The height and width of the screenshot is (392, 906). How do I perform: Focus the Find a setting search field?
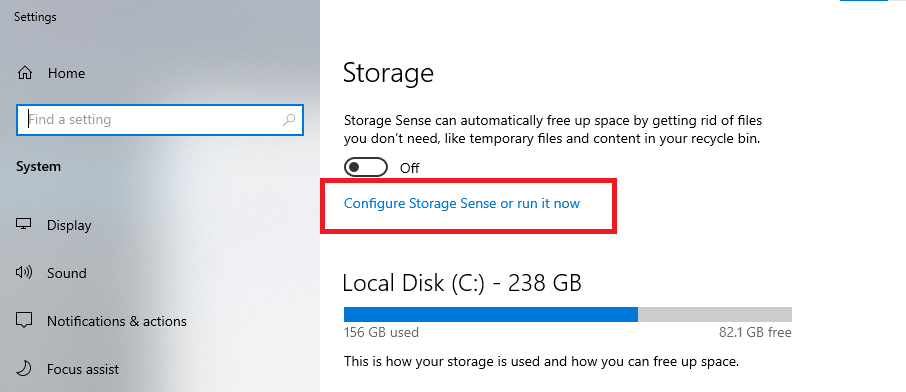[160, 120]
